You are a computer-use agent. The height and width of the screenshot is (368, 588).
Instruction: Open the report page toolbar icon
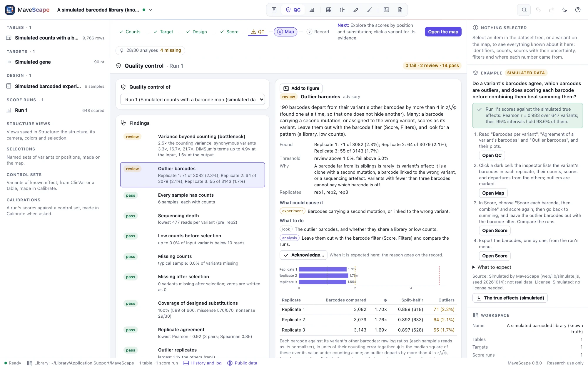tap(400, 10)
